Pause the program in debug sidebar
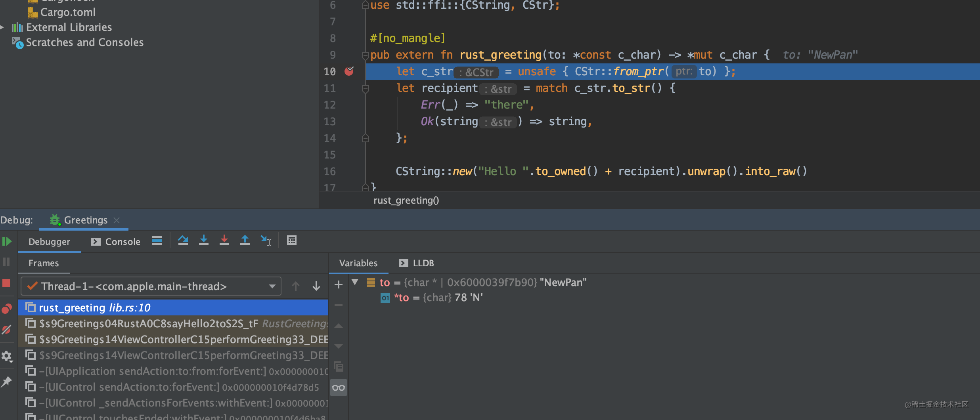The image size is (980, 420). (7, 262)
